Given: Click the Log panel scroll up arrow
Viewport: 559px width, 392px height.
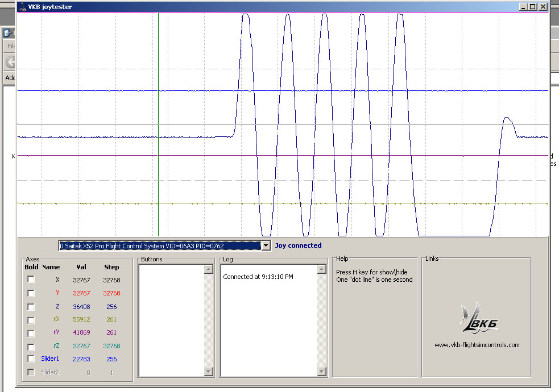Looking at the screenshot, I should click(322, 270).
